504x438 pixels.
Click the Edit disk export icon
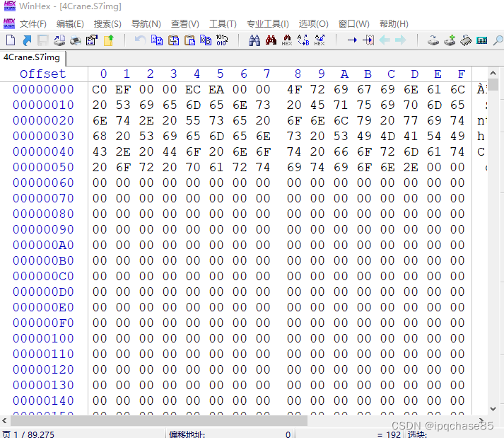59,40
